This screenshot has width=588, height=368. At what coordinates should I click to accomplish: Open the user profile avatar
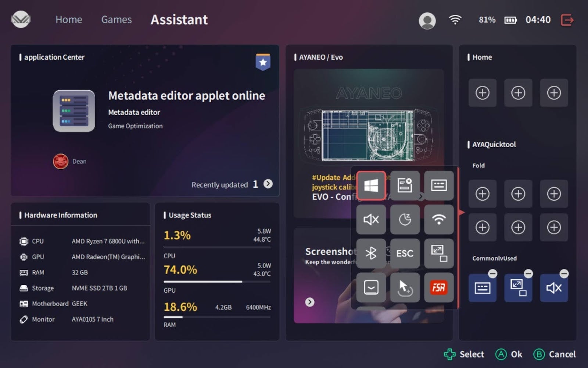click(427, 20)
